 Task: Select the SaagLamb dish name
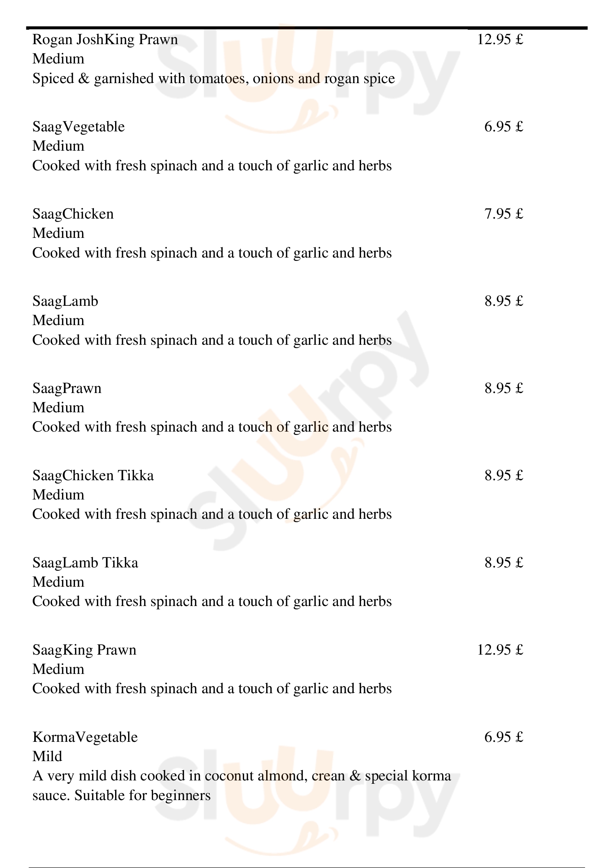tap(65, 301)
